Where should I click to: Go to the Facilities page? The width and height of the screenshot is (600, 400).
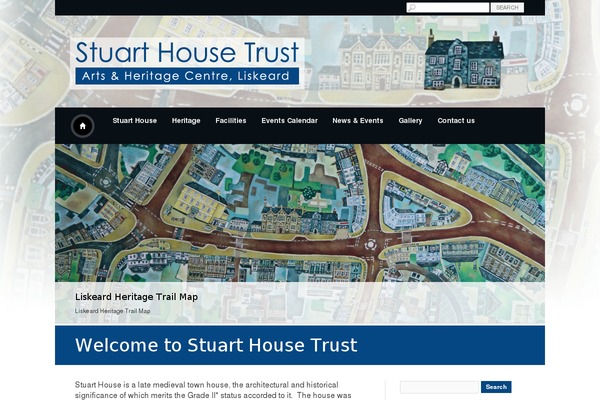coord(231,121)
